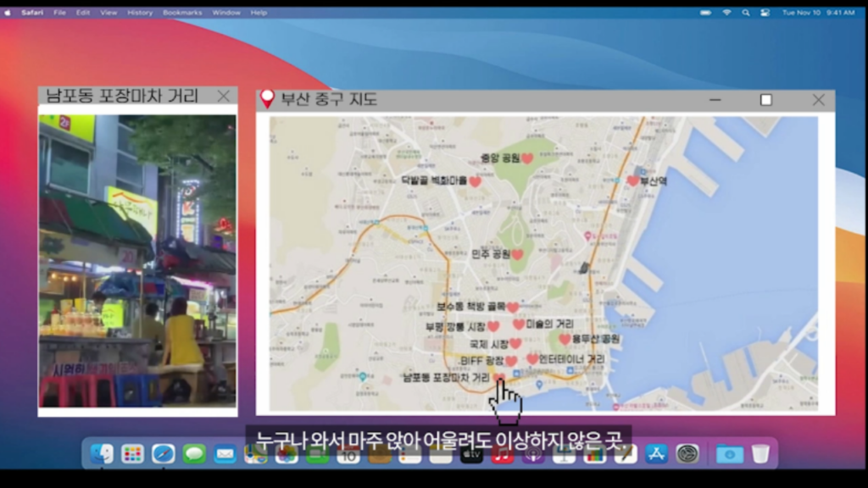Open Calendar in the Dock
Image resolution: width=868 pixels, height=488 pixels.
point(348,455)
